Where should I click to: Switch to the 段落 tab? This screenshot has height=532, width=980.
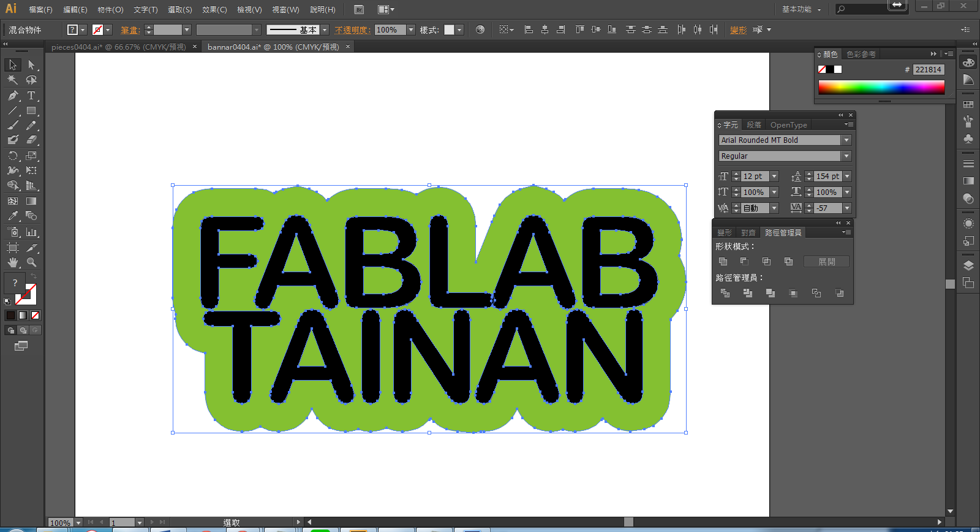point(754,125)
